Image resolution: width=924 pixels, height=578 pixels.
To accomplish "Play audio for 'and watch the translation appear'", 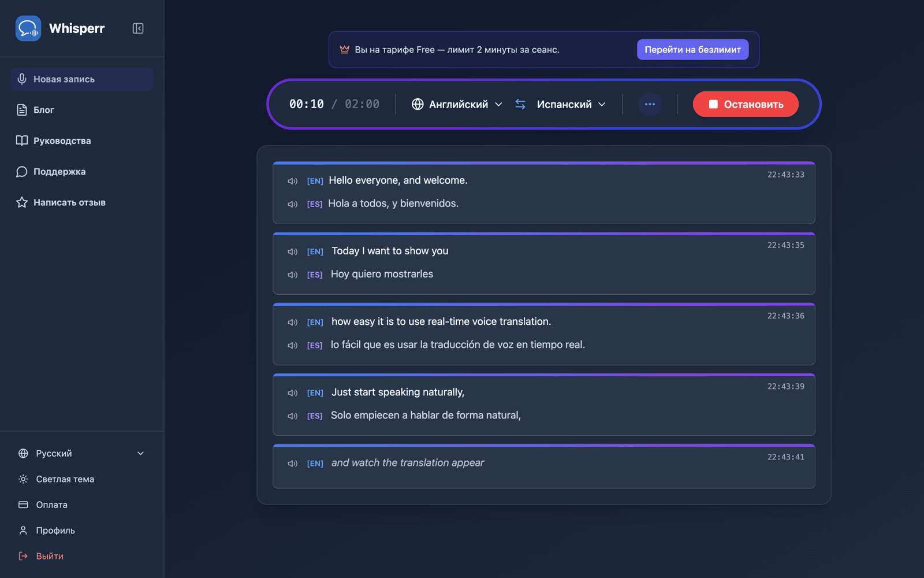I will click(293, 463).
